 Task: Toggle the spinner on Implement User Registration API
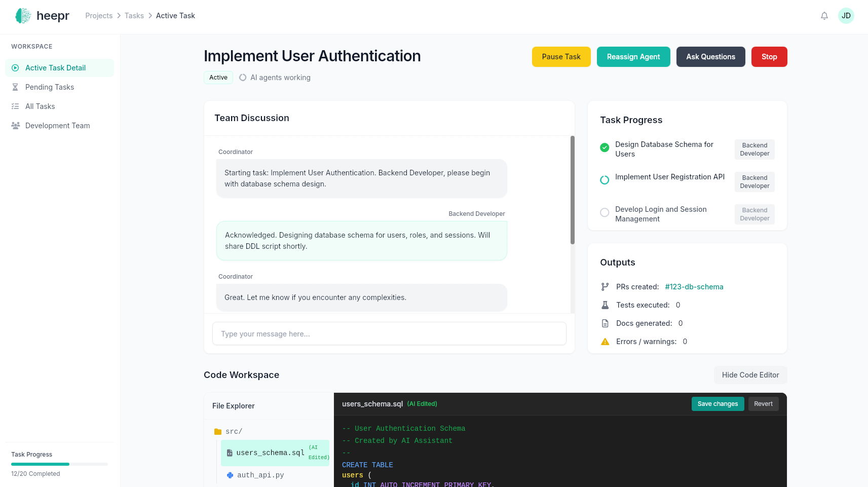(604, 180)
